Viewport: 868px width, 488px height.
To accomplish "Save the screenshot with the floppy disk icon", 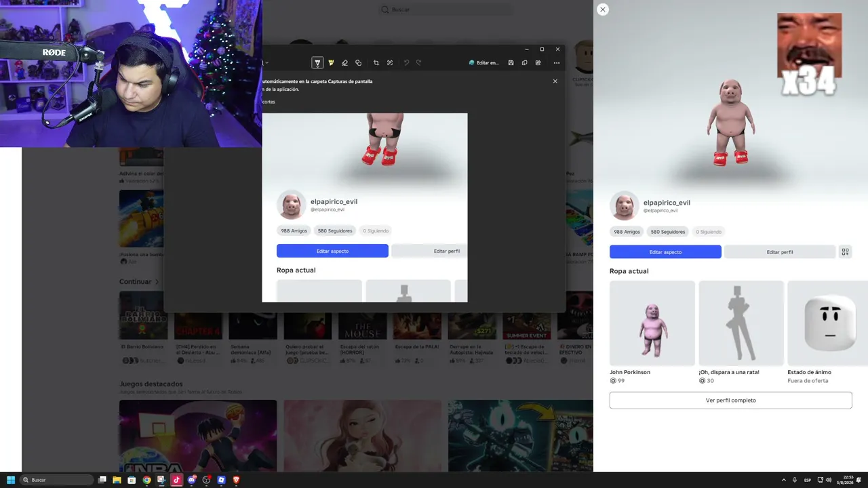I will click(511, 63).
